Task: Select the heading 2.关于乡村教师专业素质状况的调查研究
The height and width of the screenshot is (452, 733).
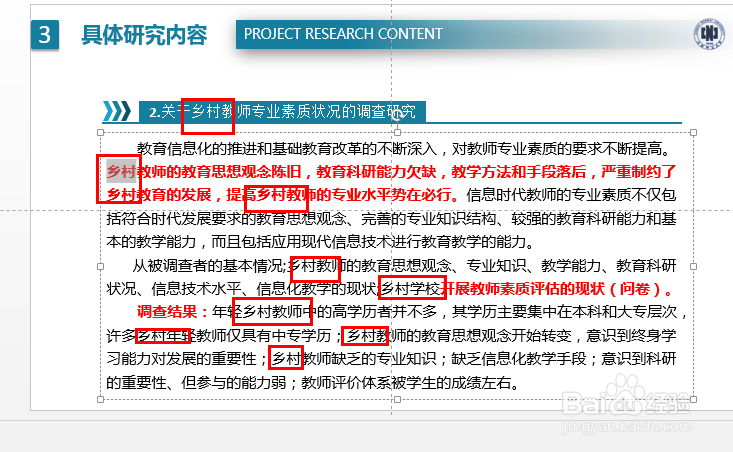Action: tap(282, 112)
